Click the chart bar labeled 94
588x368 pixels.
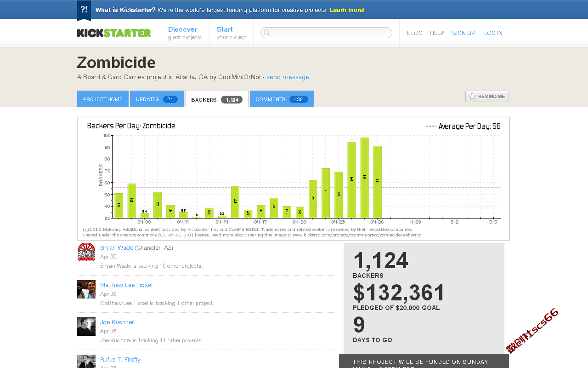351,180
